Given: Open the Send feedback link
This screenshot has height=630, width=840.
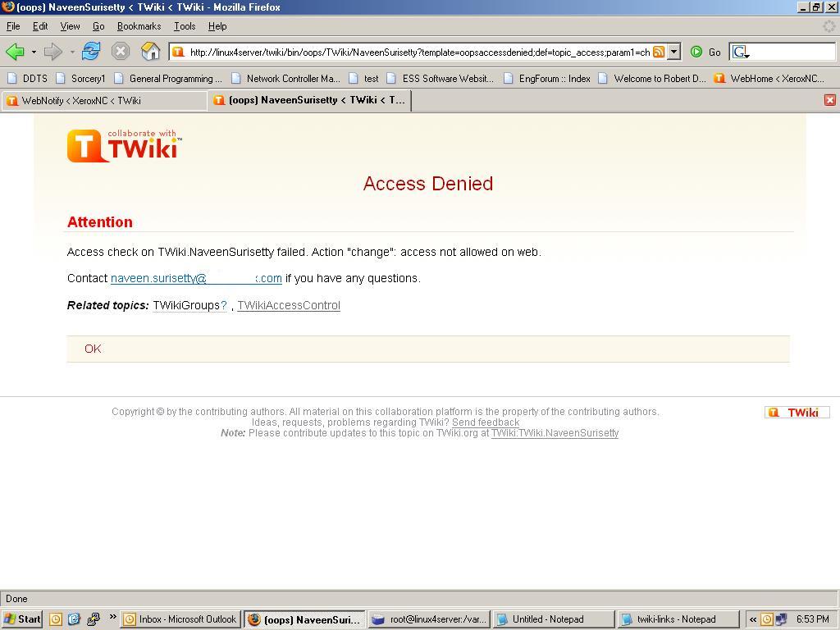Looking at the screenshot, I should coord(485,422).
